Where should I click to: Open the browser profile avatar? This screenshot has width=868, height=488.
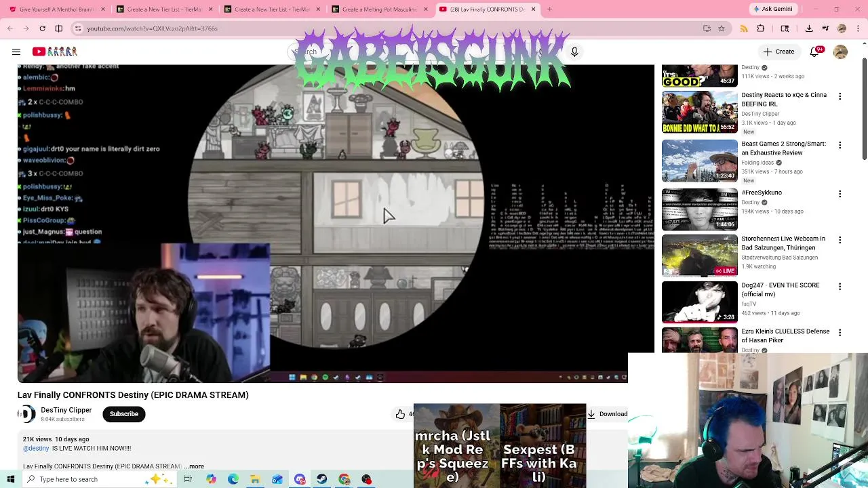[842, 28]
